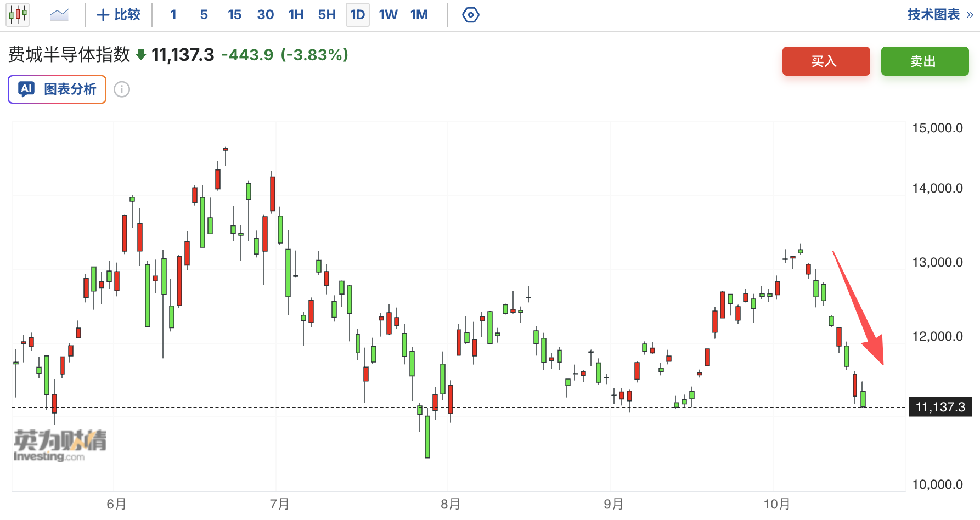Click the 11,137.3 price label on axis
980x520 pixels.
coord(940,407)
